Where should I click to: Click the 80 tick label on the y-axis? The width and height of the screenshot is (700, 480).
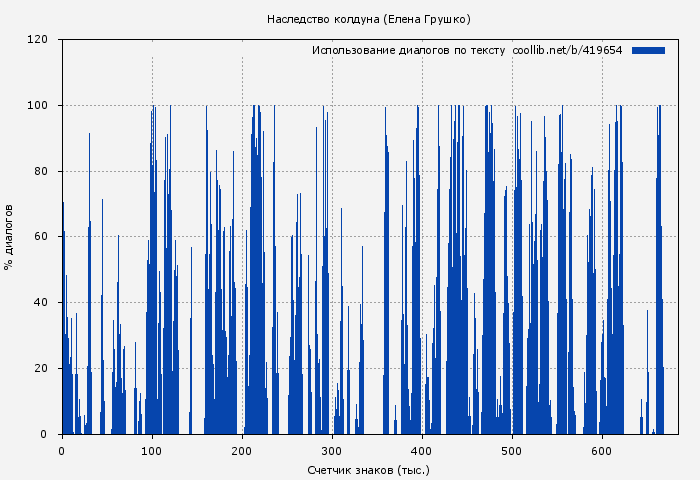coord(41,171)
